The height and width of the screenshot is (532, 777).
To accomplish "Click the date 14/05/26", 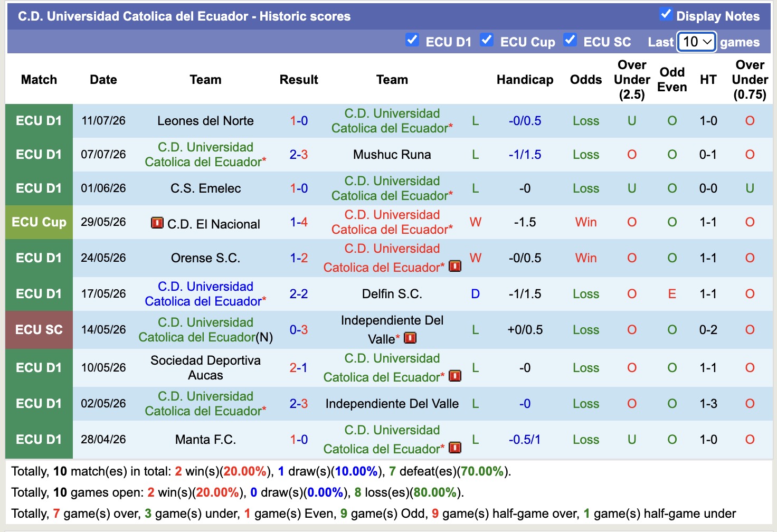I will point(103,330).
